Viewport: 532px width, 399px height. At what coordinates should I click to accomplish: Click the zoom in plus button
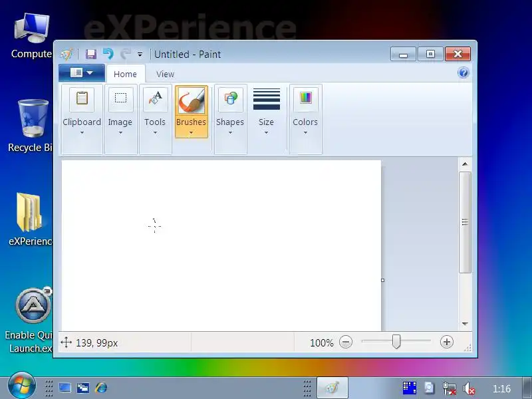click(447, 342)
